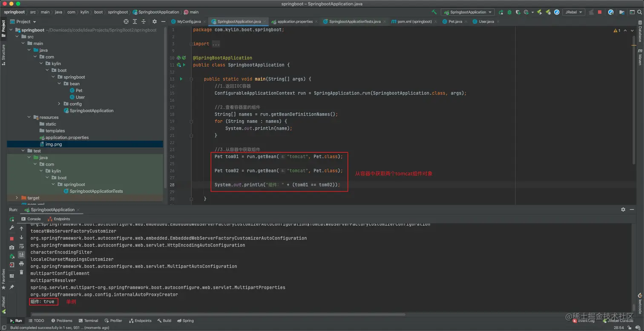Open the SpringbootApplication run configuration dropdown
This screenshot has height=331, width=644.
tap(468, 12)
